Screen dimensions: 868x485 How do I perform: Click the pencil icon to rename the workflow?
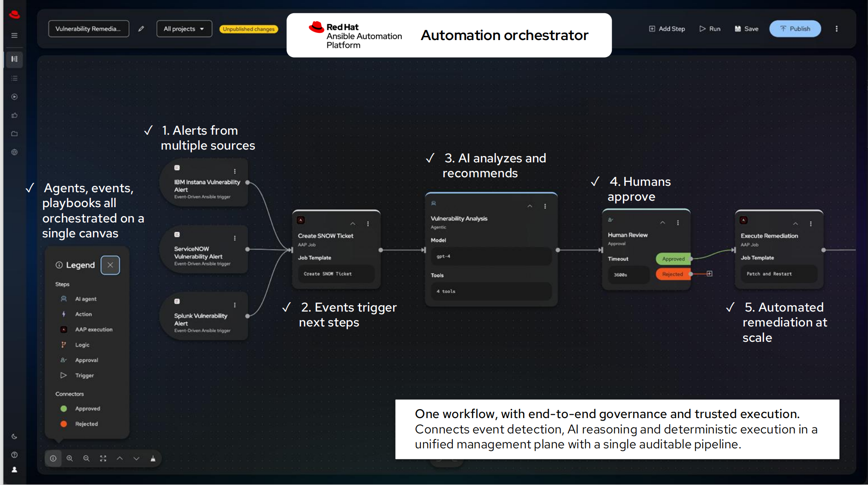click(x=141, y=29)
